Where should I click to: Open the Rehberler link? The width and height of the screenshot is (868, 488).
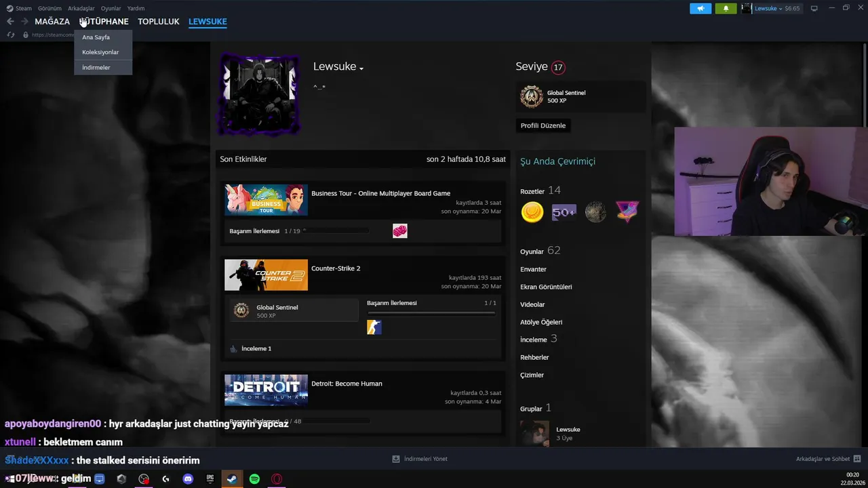coord(534,357)
